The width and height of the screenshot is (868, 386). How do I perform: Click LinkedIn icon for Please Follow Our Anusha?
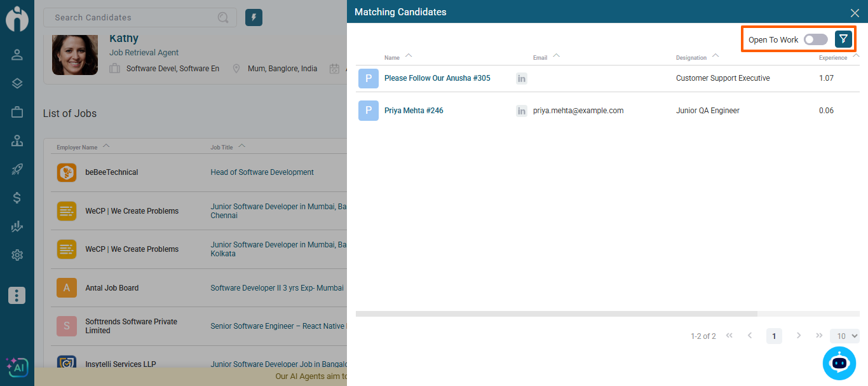point(522,78)
